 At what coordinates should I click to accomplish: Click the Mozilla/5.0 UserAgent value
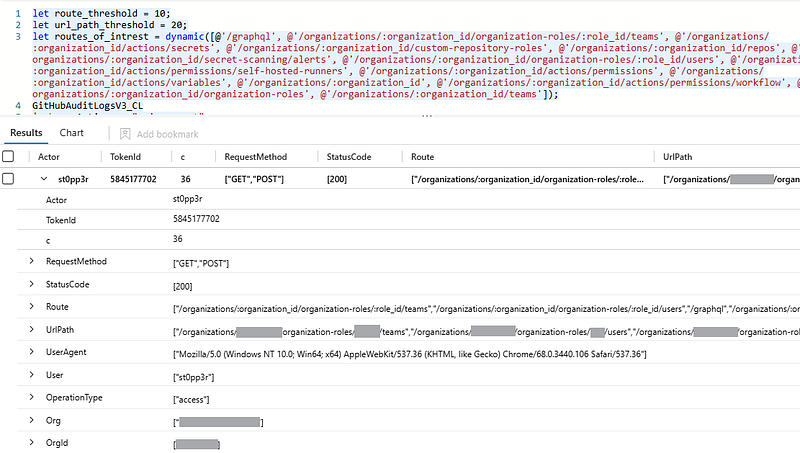coord(410,354)
